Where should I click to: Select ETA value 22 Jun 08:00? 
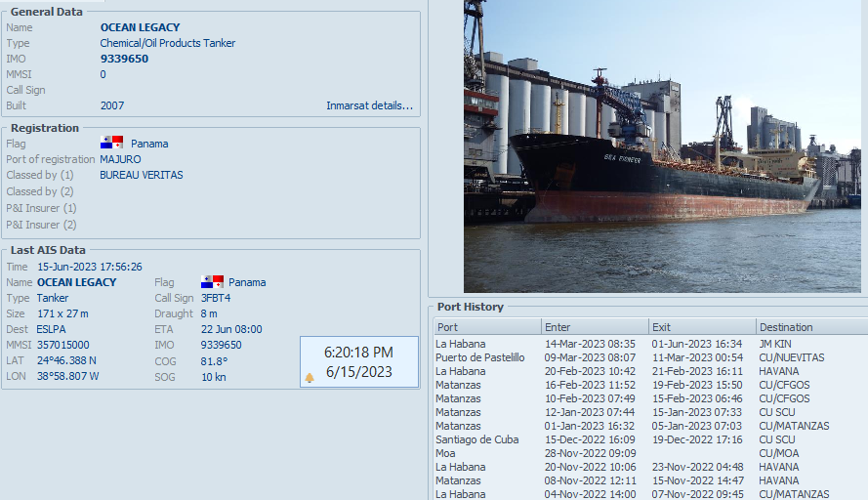(x=231, y=329)
